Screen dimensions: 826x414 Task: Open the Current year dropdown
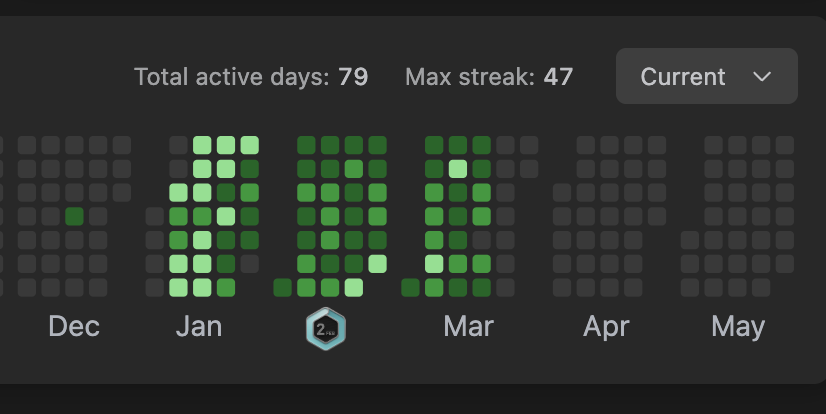[706, 76]
